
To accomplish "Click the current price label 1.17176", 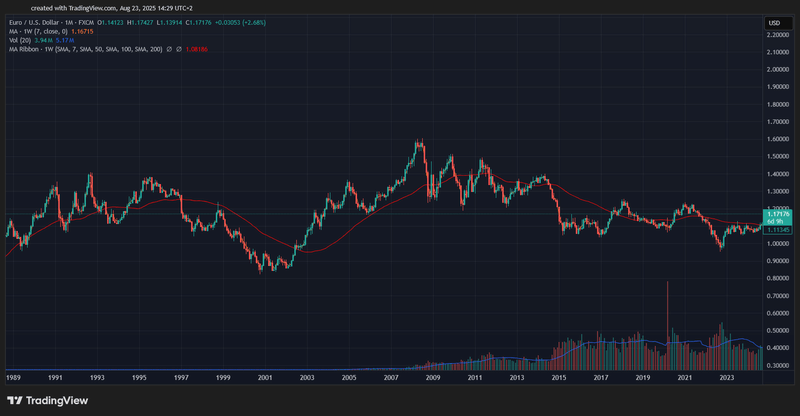I will click(778, 214).
